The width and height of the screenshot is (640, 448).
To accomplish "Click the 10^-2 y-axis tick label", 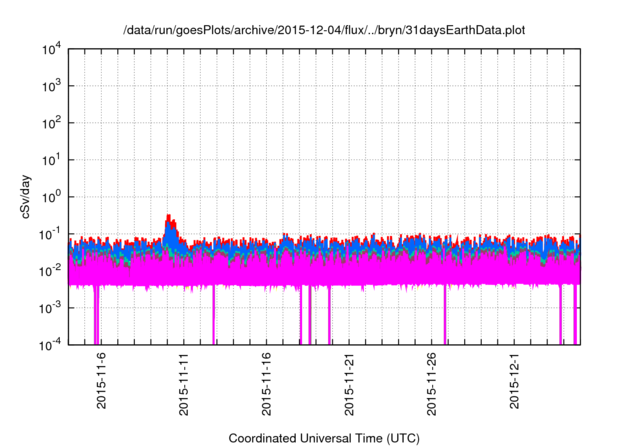I will [51, 271].
